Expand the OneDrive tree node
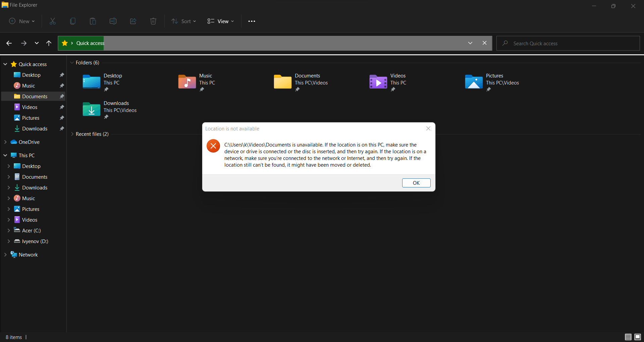 tap(5, 142)
